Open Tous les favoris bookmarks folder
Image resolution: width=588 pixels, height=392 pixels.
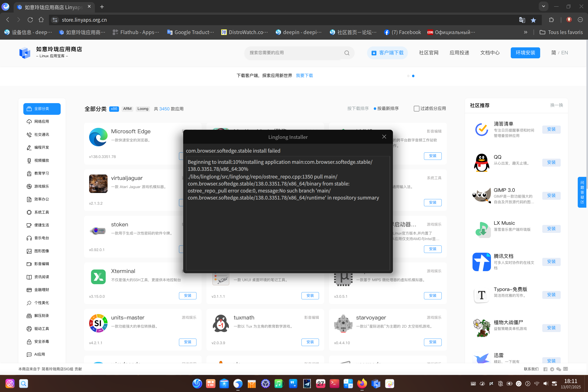coord(561,32)
